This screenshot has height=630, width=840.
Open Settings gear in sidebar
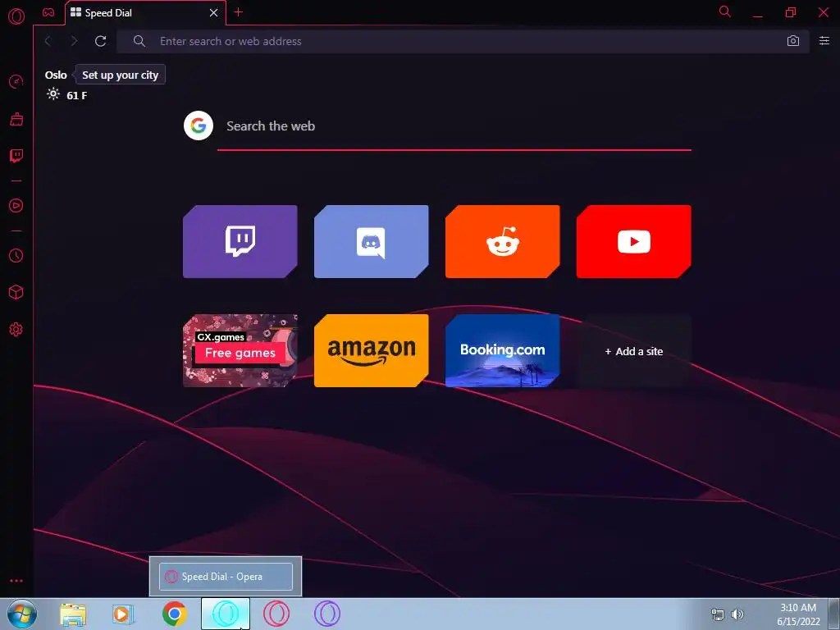[x=16, y=330]
